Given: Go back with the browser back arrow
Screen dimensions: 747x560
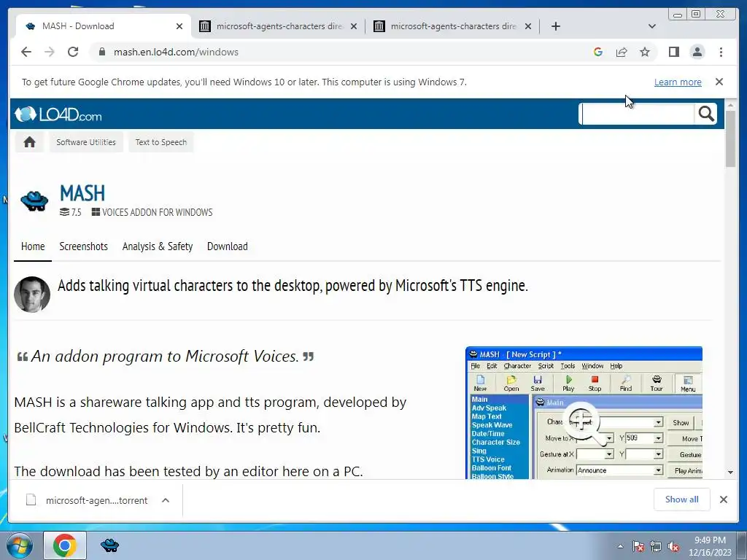Looking at the screenshot, I should tap(26, 52).
